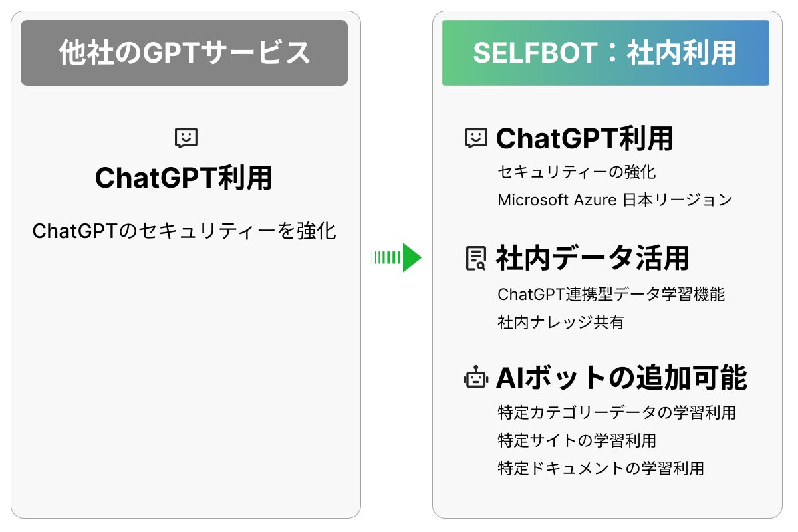Click 特定カテゴリーデータの学習利用 text

(x=616, y=412)
